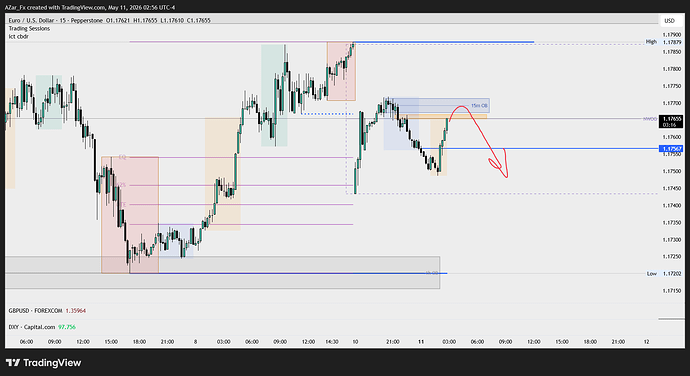This screenshot has height=376, width=690.
Task: Click the High 1.17879 price label
Action: pyautogui.click(x=664, y=42)
